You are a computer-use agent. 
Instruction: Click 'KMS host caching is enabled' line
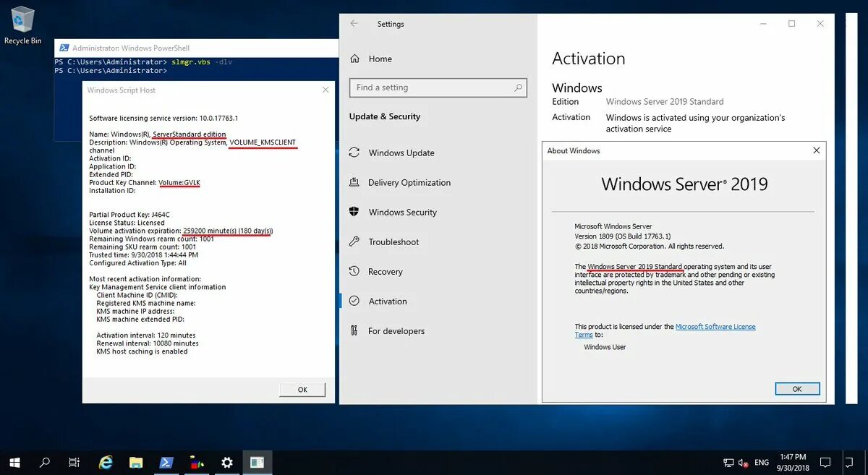[x=142, y=351]
